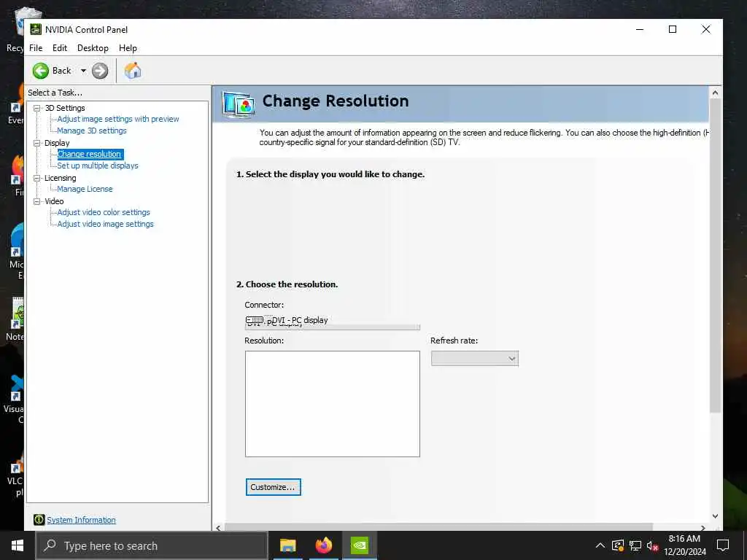
Task: Click the security warning tray icon
Action: coord(618,545)
